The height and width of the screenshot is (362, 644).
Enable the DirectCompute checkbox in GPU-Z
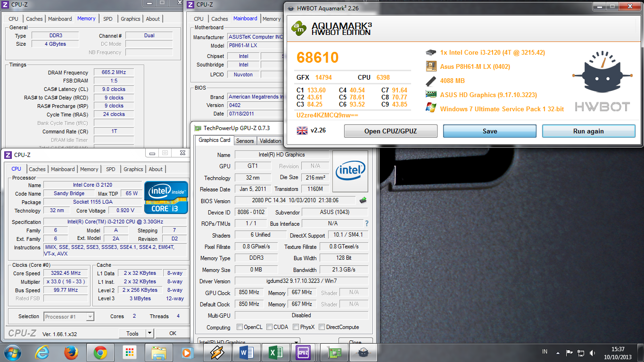(322, 327)
